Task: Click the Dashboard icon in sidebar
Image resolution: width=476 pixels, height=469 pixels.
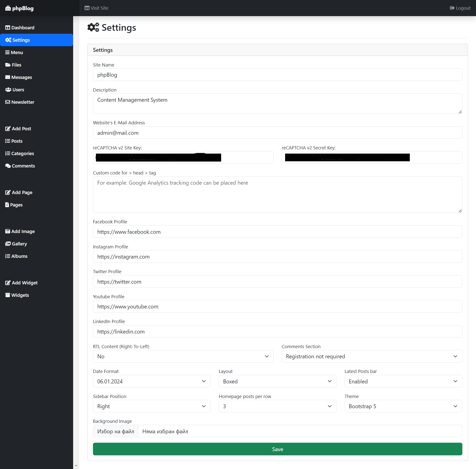Action: (8, 28)
